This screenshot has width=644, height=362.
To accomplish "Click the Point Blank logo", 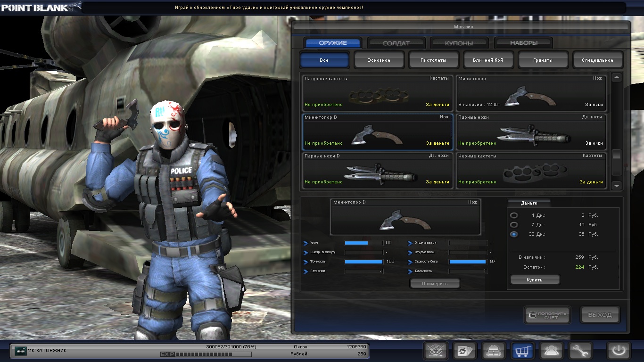I will (40, 8).
